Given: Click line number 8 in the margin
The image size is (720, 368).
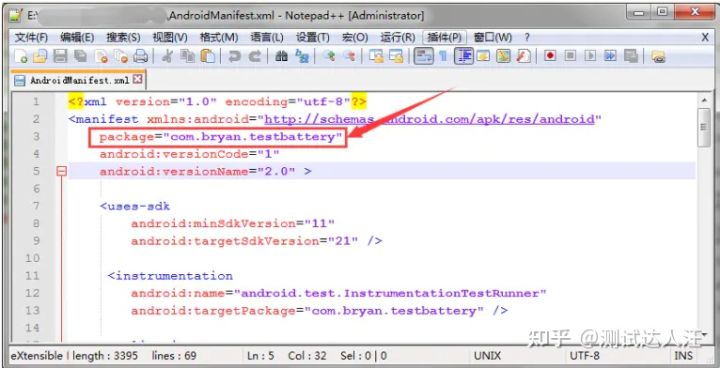Looking at the screenshot, I should point(36,224).
